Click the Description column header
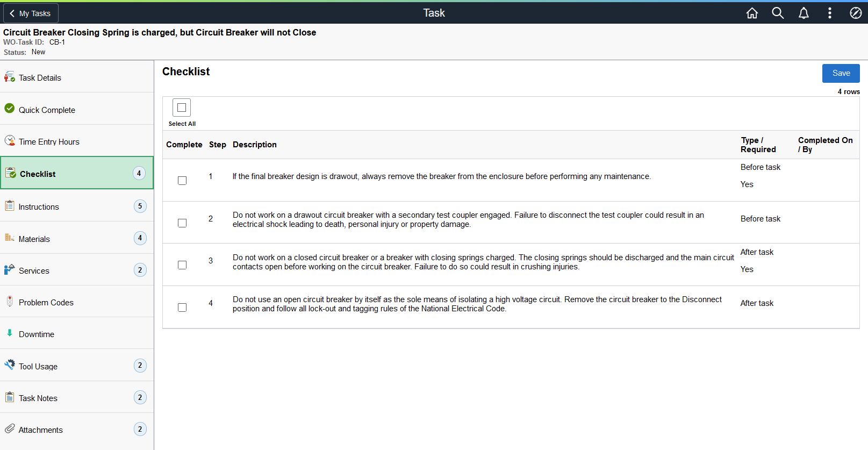This screenshot has width=868, height=450. 255,145
